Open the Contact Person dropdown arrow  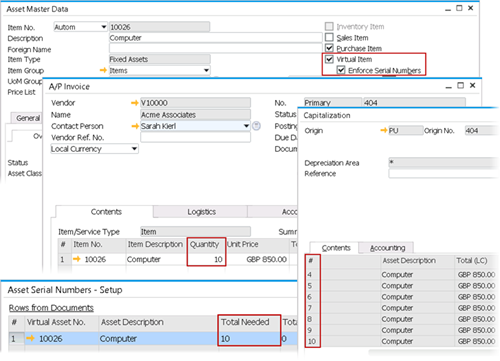coord(246,126)
